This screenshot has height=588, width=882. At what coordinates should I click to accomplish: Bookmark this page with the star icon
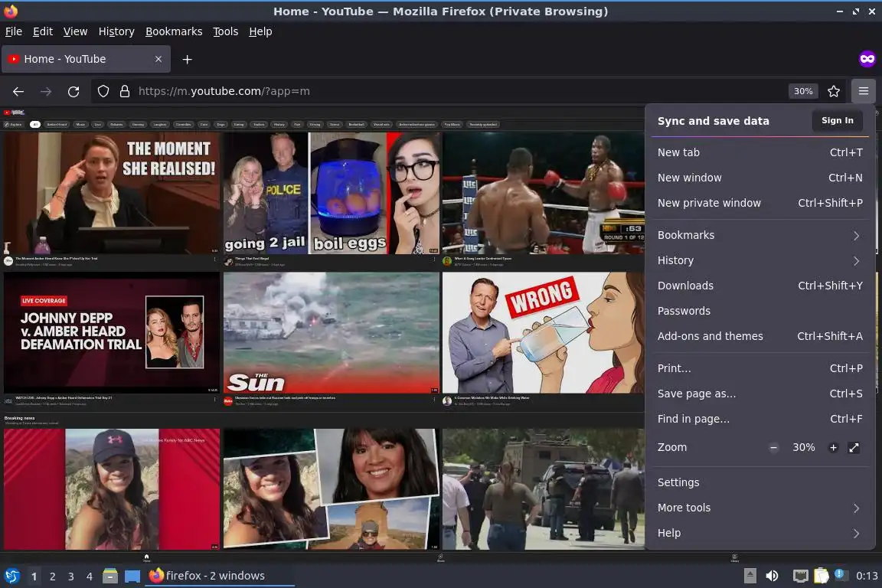834,91
